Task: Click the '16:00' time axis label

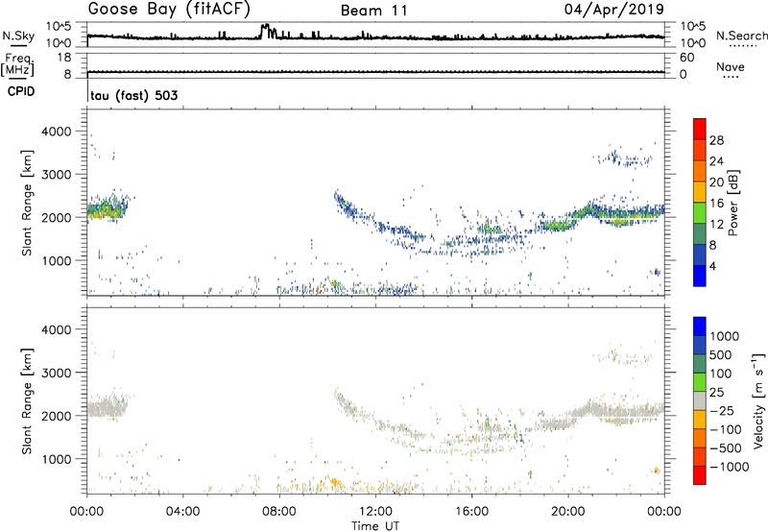Action: [471, 512]
